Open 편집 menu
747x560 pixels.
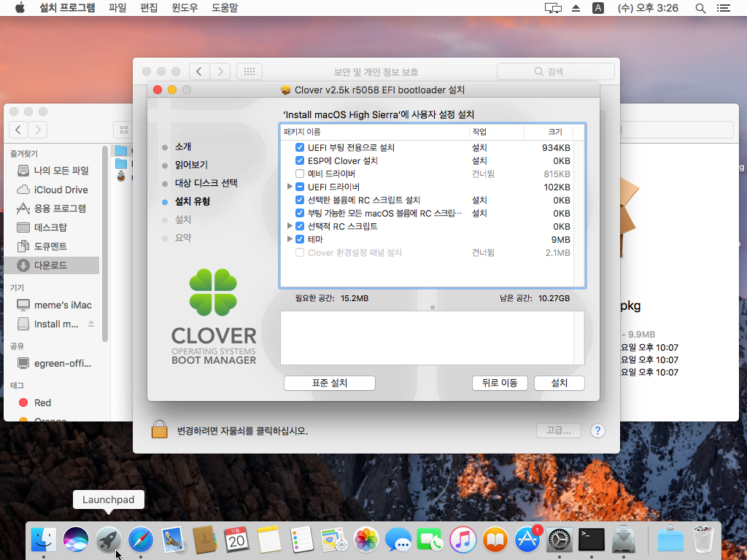click(x=149, y=8)
